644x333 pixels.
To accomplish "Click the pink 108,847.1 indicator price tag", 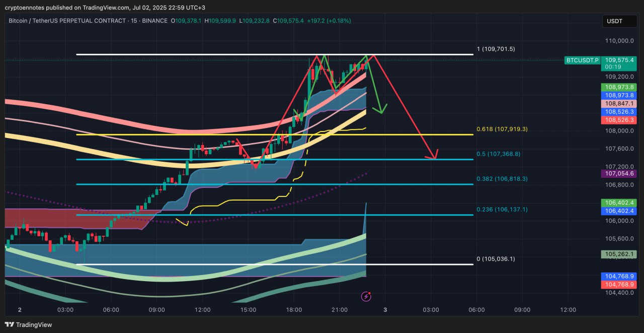I will point(619,103).
